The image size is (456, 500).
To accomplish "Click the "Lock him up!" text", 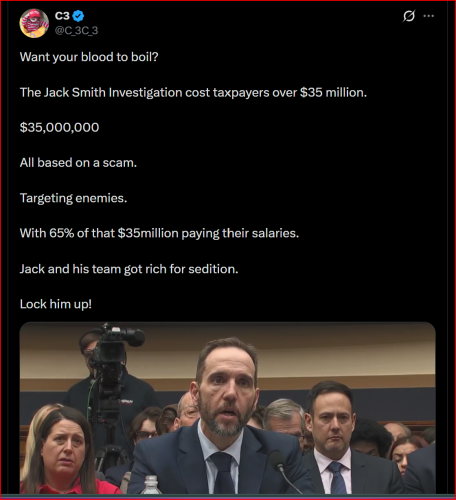I will (56, 304).
